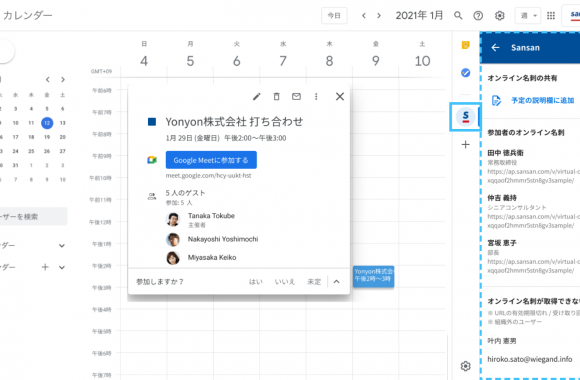Screen dimensions: 580x380
Task: Click the edit event pencil icon
Action: (x=256, y=97)
